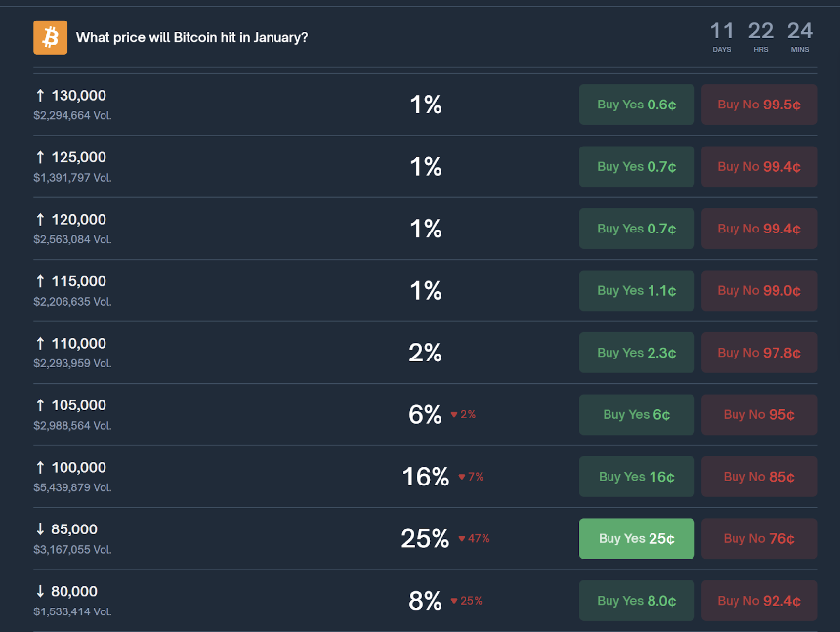Buy No at 76¢ for 85,000
Screen dimensions: 840x632
pyautogui.click(x=759, y=538)
